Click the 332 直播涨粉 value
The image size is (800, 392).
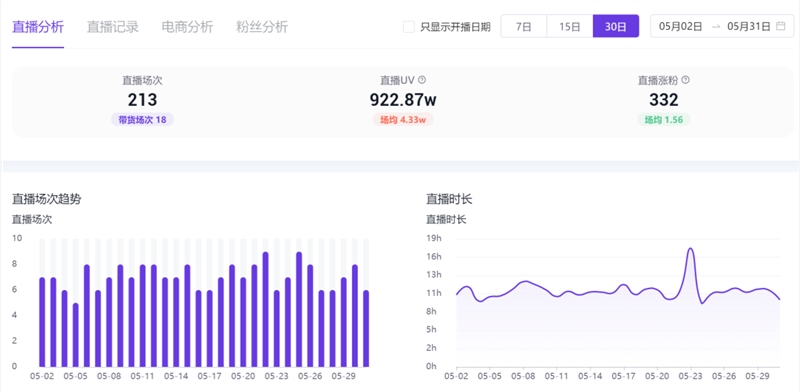(x=664, y=100)
